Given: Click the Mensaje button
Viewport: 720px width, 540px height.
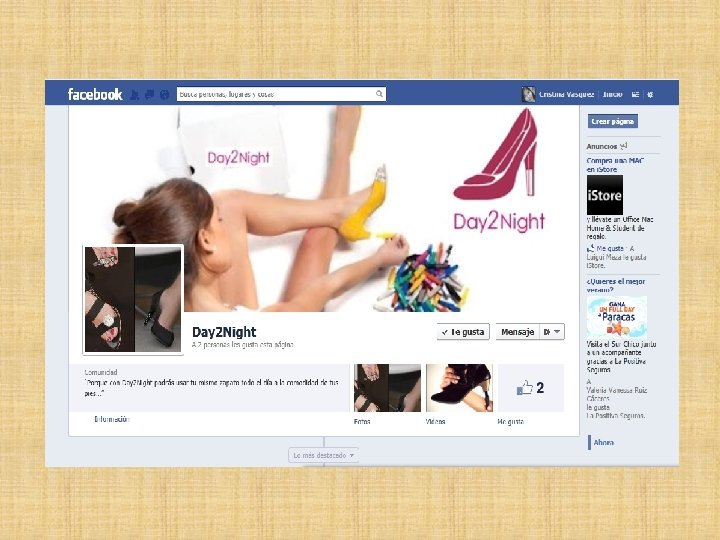Looking at the screenshot, I should 518,332.
